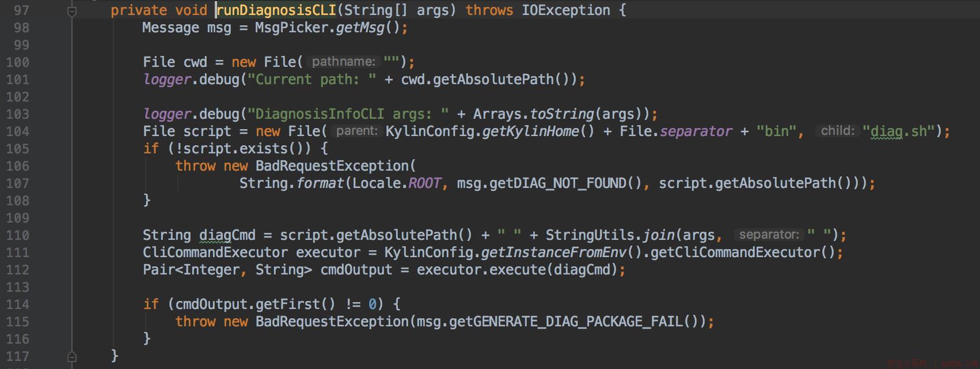Viewport: 980px width, 369px height.
Task: Click line number 115 in the gutter
Action: click(x=17, y=322)
